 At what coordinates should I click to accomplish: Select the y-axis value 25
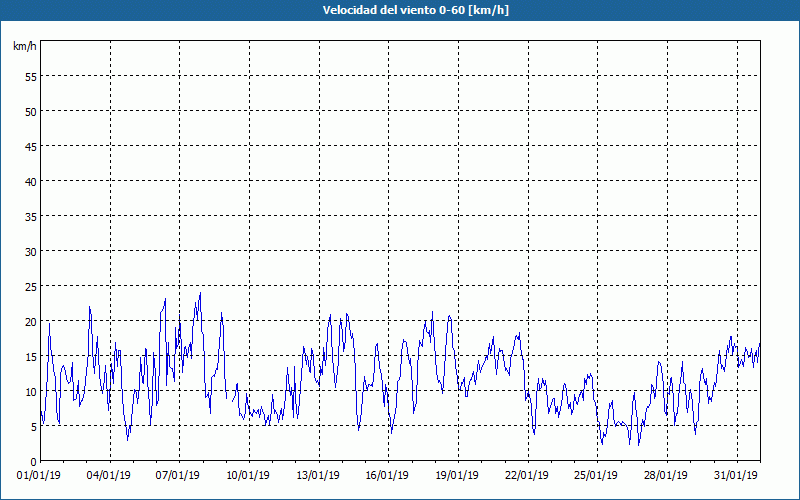[x=31, y=286]
